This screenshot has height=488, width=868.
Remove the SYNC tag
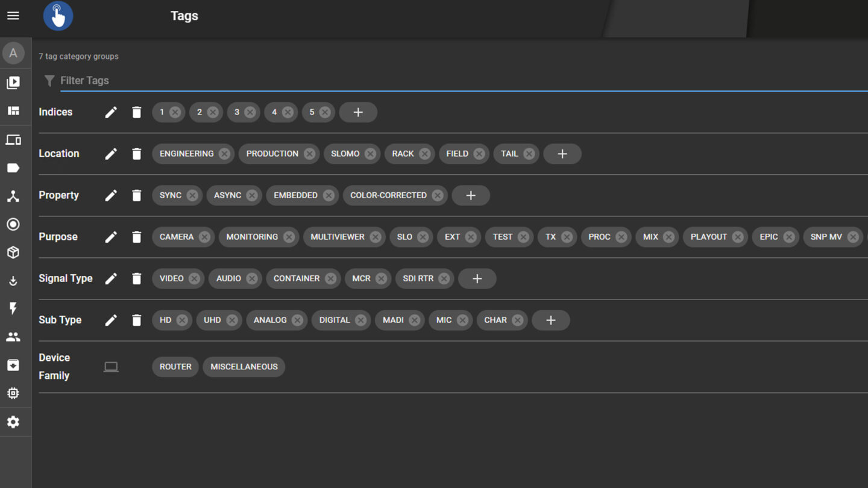pos(192,195)
